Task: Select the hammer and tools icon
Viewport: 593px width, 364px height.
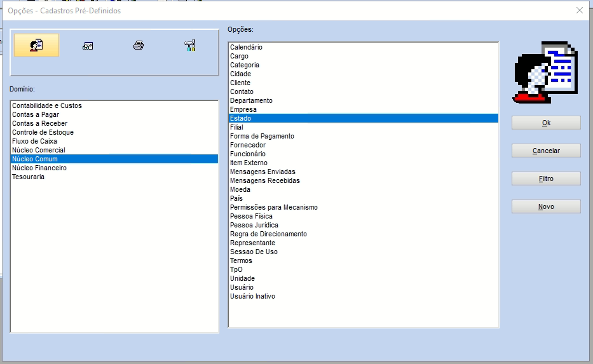Action: click(190, 45)
